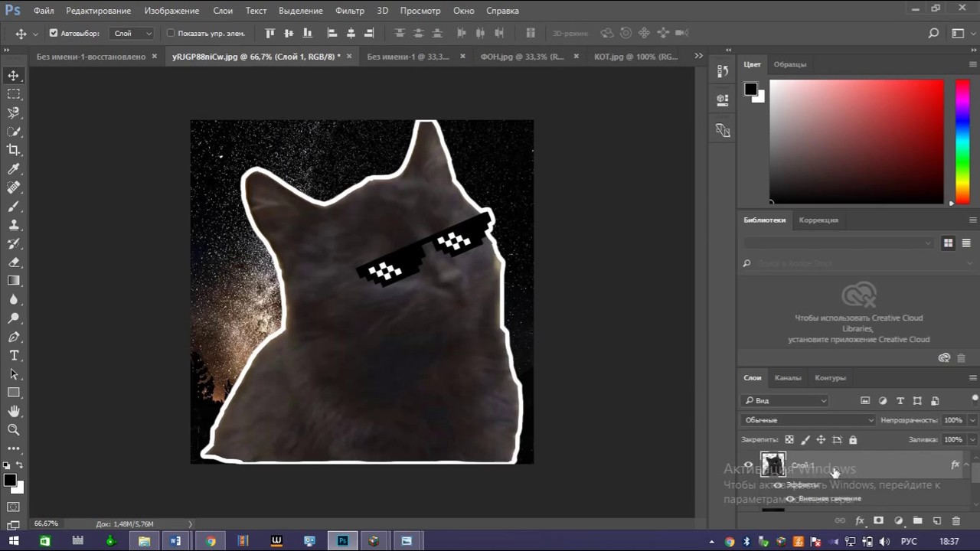Switch to the Образцы tab
Screen dimensions: 980x551
pos(790,64)
